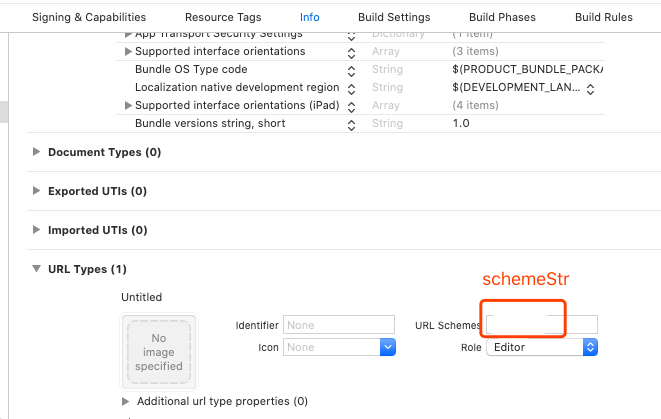Open Localization native development region value popup
This screenshot has height=419, width=661.
pos(590,88)
